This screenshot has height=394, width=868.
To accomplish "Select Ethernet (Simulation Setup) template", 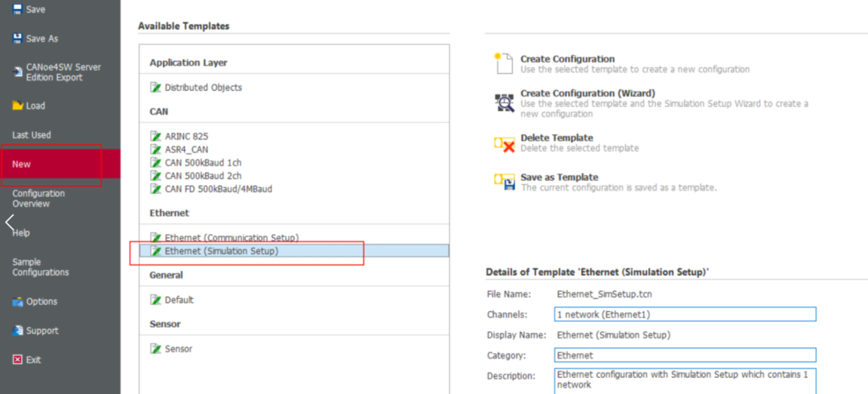I will point(294,251).
